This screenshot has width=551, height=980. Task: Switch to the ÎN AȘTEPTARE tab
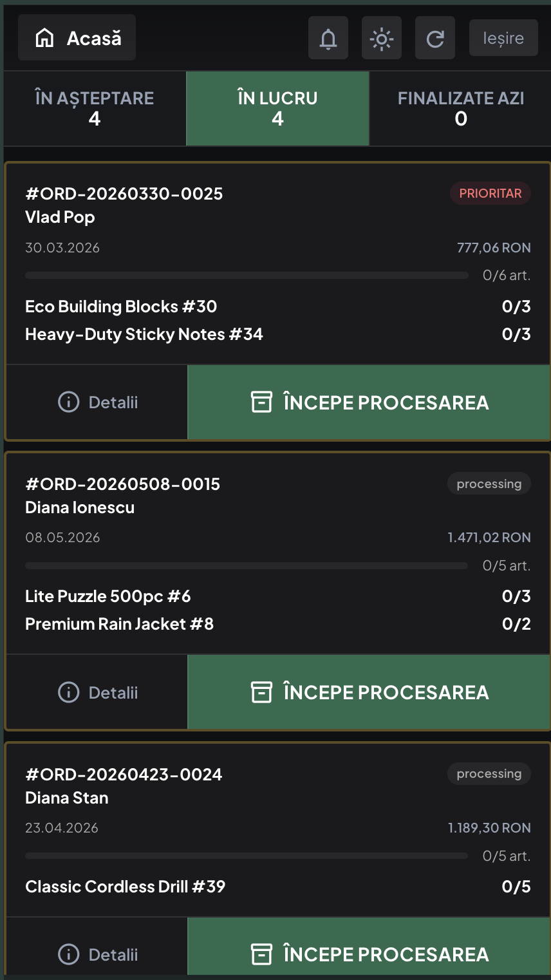click(95, 108)
